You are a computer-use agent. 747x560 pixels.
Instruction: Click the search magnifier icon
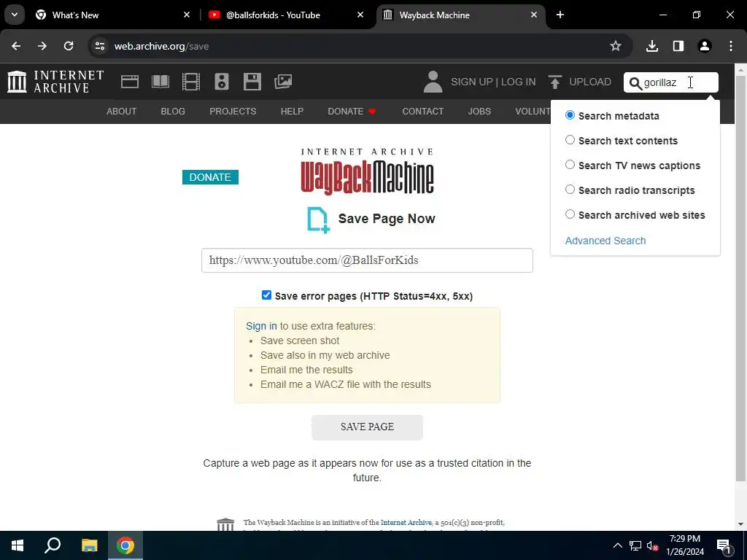(635, 83)
